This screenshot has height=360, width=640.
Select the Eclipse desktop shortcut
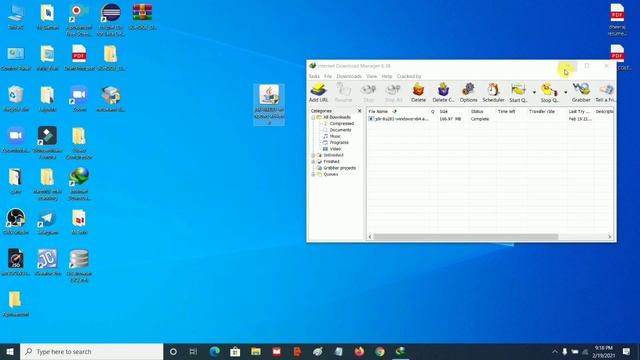111,20
